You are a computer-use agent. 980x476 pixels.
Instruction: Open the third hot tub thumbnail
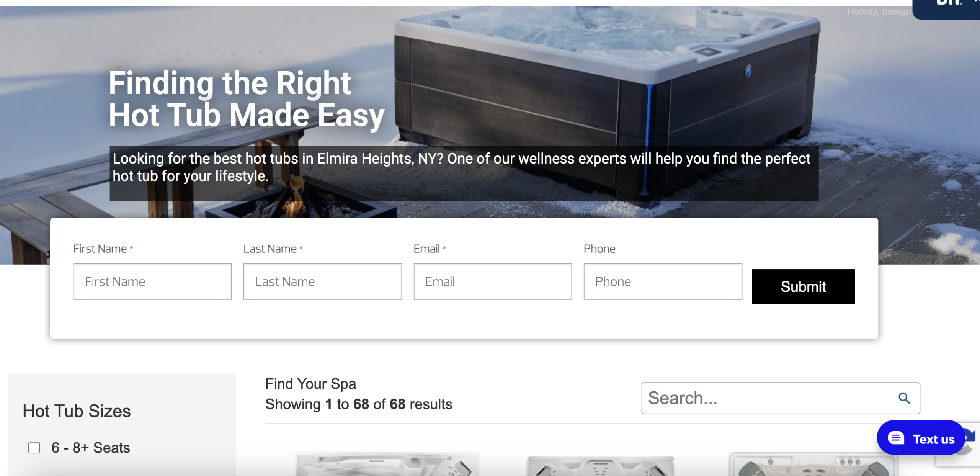813,464
